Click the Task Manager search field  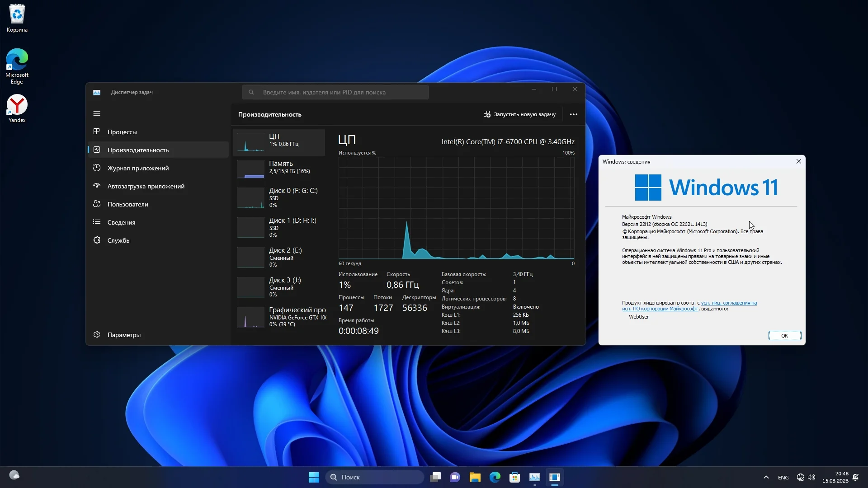pos(335,92)
